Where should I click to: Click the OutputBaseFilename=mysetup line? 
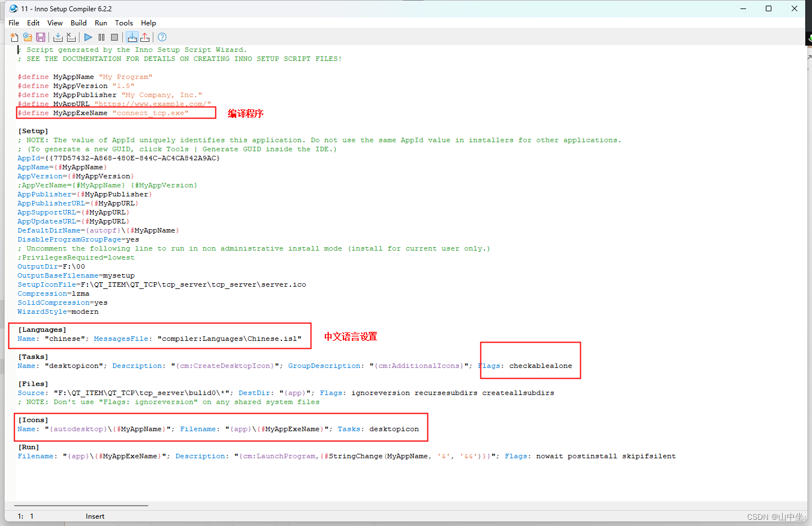[76, 275]
